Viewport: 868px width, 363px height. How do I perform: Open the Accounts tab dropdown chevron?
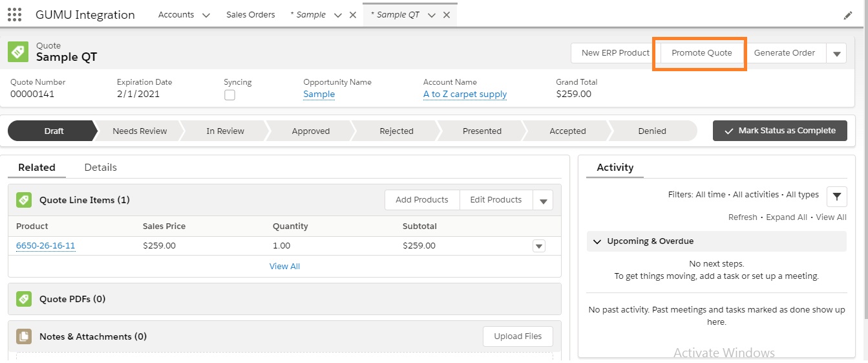coord(206,15)
